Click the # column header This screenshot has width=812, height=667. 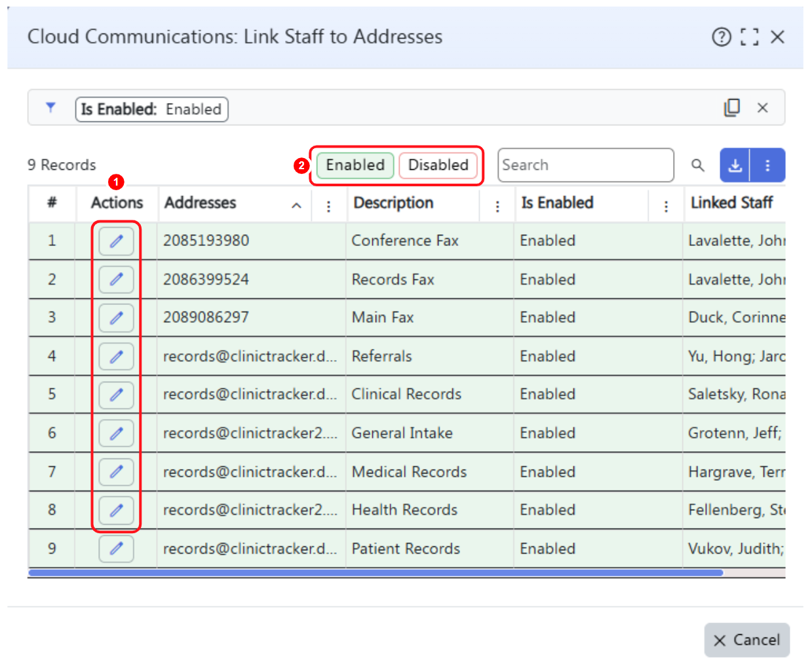52,203
